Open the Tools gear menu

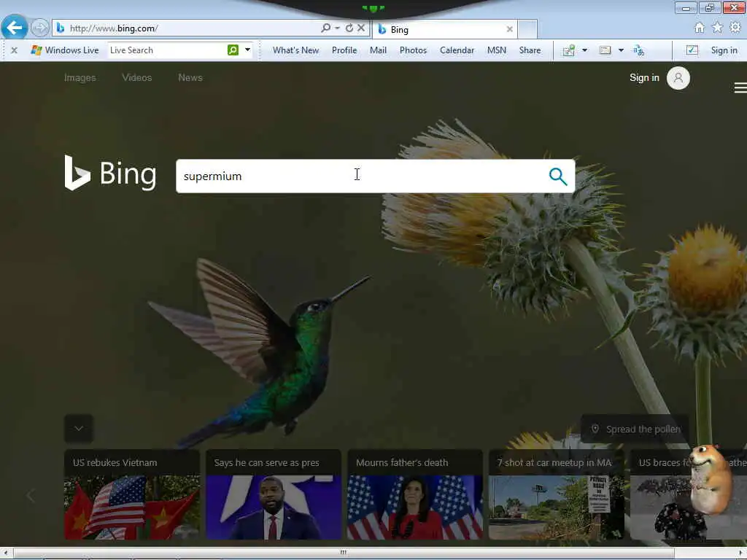pos(735,28)
